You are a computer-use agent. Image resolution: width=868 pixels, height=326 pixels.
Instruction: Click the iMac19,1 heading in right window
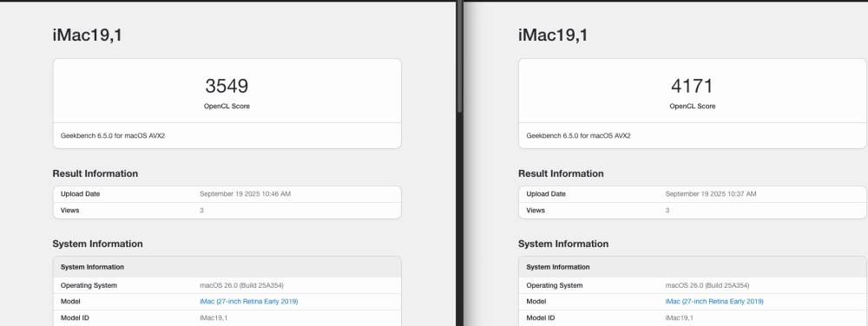click(x=553, y=36)
